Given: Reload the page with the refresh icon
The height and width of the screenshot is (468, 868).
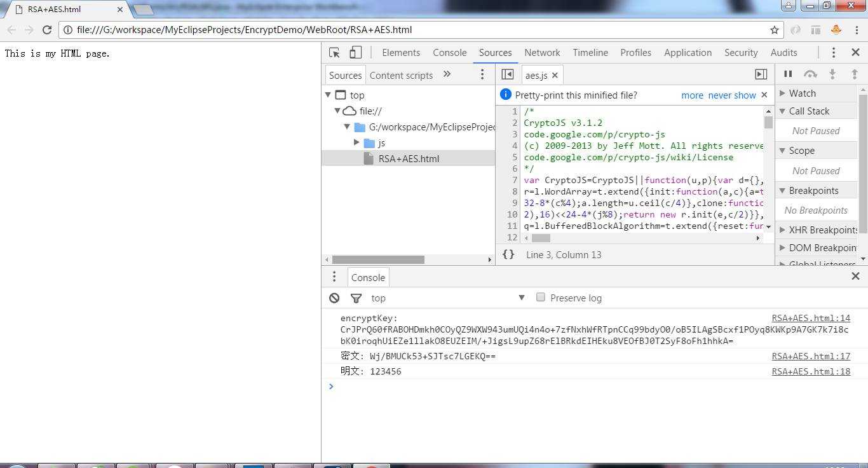Looking at the screenshot, I should click(x=47, y=30).
